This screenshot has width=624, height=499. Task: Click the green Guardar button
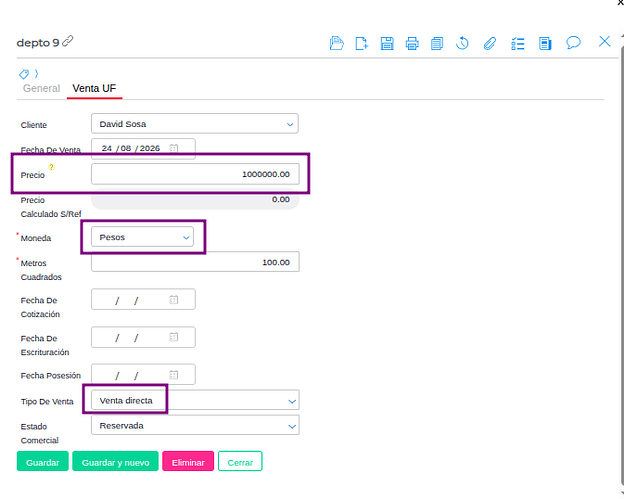43,462
